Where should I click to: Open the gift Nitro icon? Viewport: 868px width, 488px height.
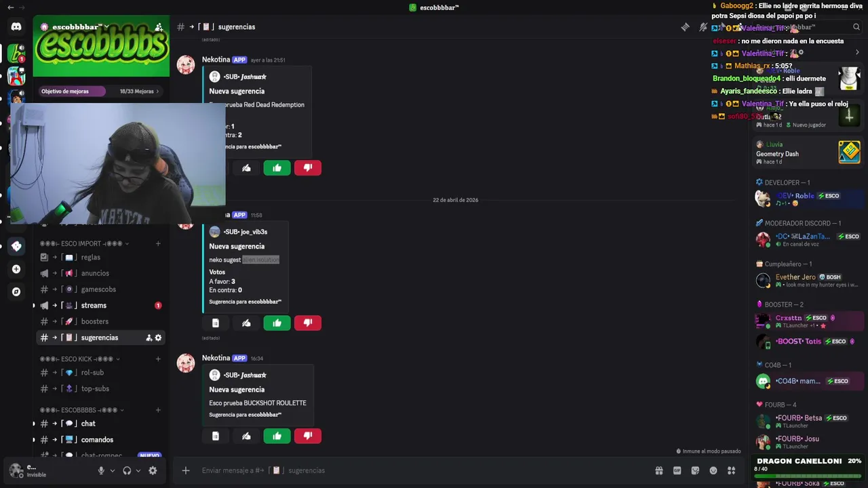[x=658, y=470]
